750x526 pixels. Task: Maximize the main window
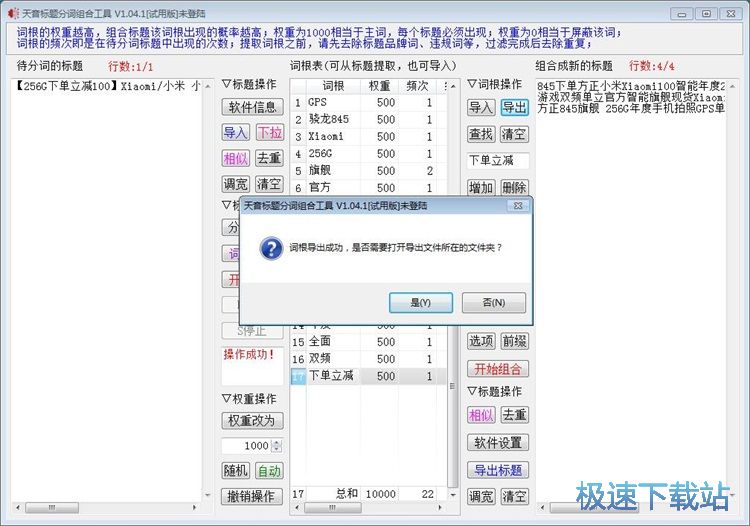coord(706,14)
